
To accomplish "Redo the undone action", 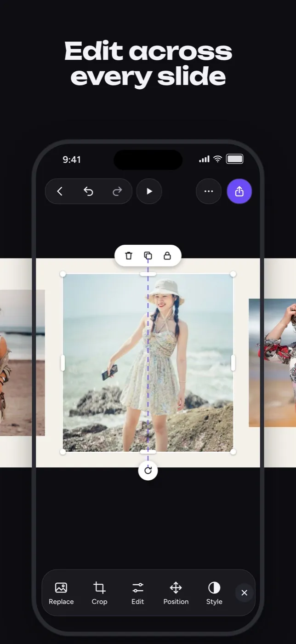I will coord(117,191).
